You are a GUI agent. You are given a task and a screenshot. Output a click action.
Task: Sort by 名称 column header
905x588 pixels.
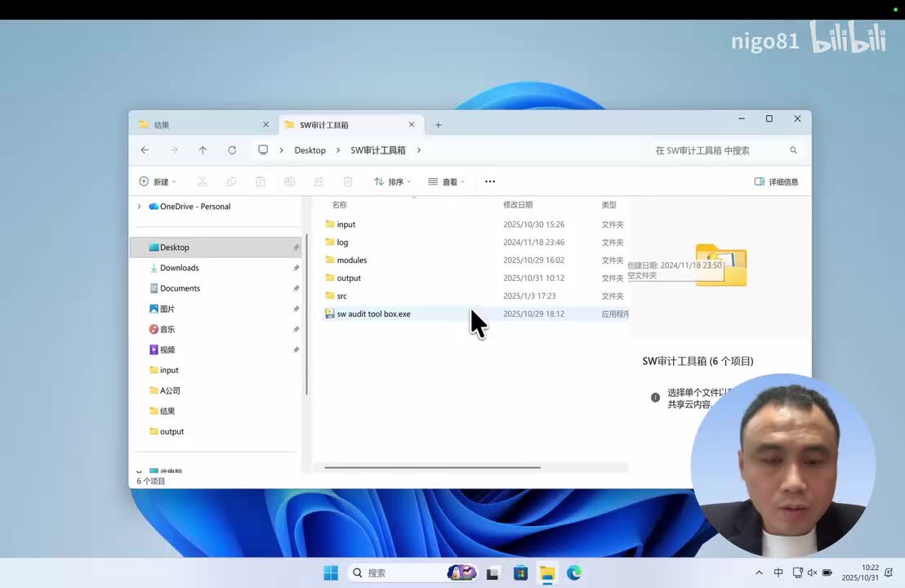tap(340, 205)
